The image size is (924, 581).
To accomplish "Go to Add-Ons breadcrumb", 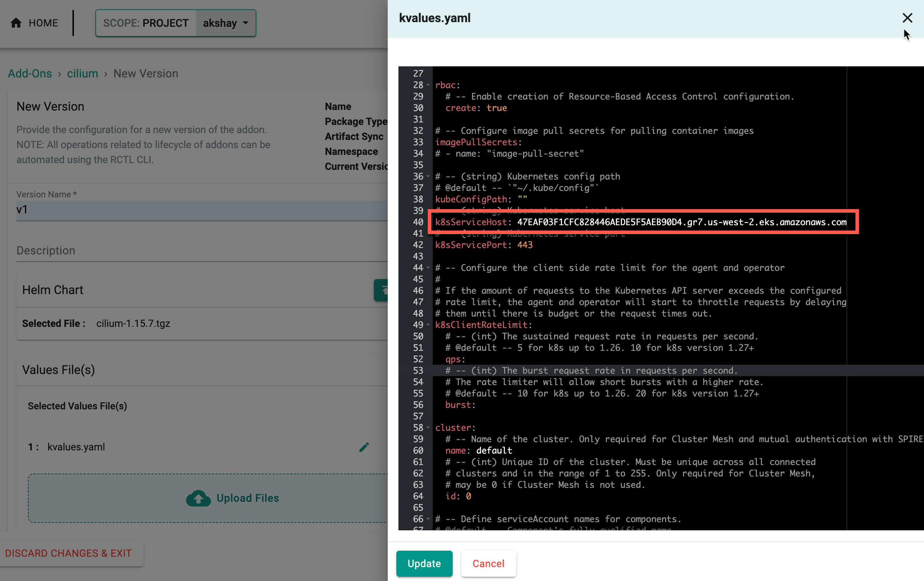I will click(x=30, y=73).
